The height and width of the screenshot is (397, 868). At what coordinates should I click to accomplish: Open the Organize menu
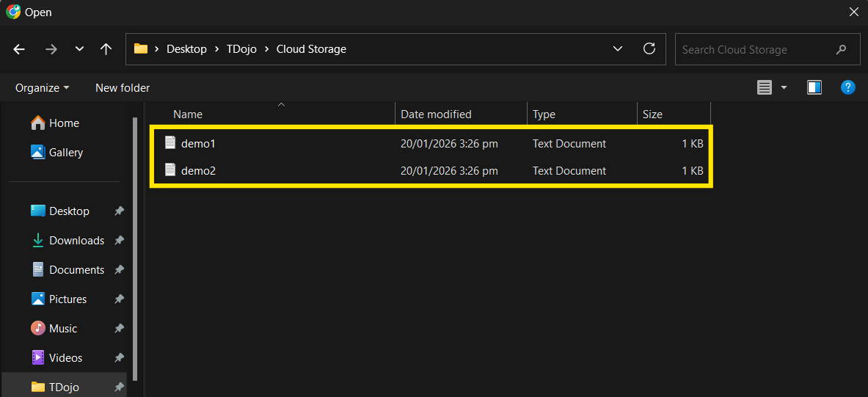tap(42, 87)
